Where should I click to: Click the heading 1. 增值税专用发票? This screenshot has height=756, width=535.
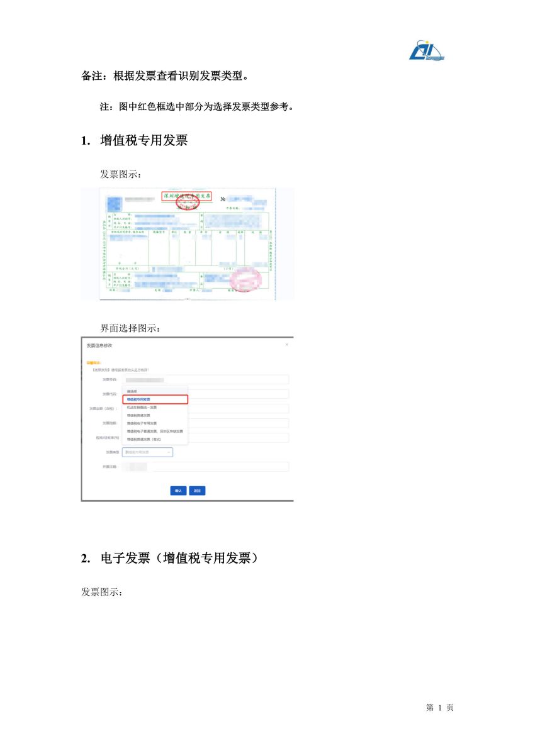click(135, 141)
